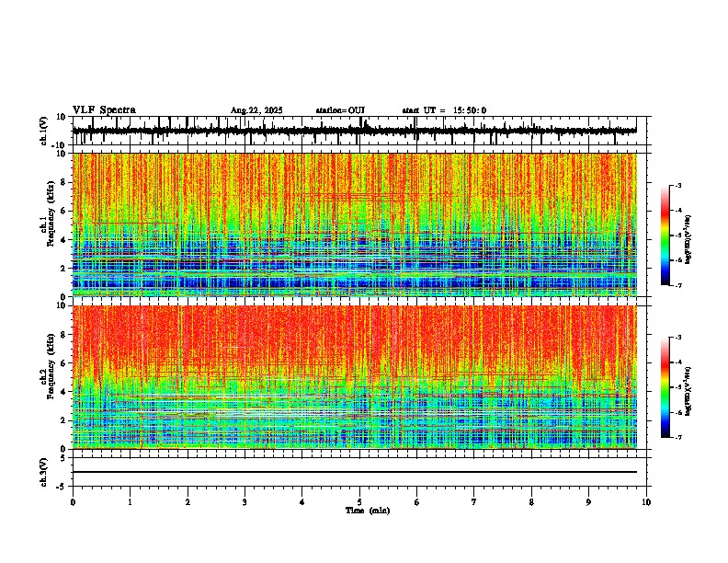This screenshot has width=728, height=563.
Task: Click the "-10" tick on ch.1(V) axis
Action: pos(60,145)
